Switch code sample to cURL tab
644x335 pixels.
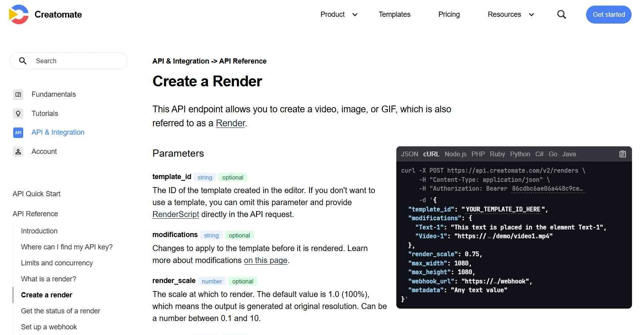(x=431, y=154)
